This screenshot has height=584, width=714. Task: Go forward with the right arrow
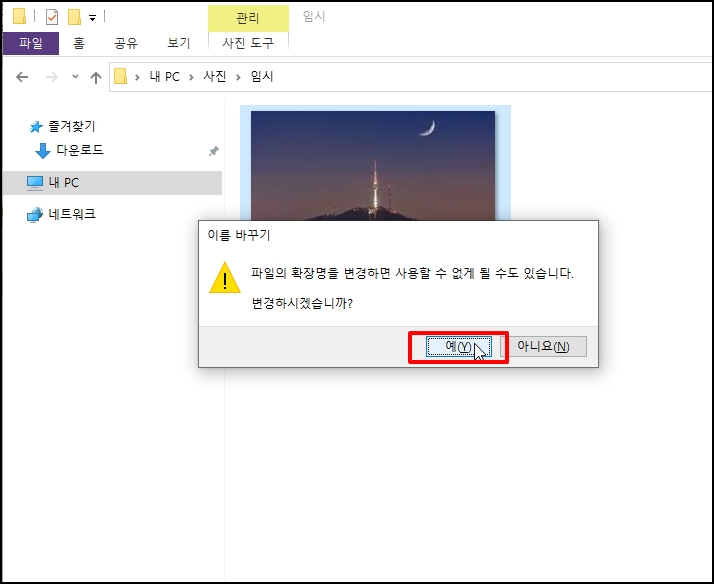coord(51,77)
